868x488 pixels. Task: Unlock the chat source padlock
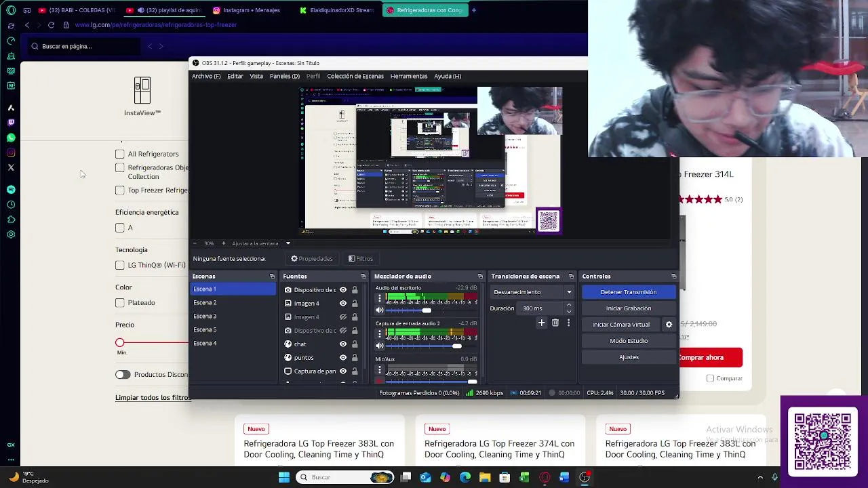(x=355, y=344)
